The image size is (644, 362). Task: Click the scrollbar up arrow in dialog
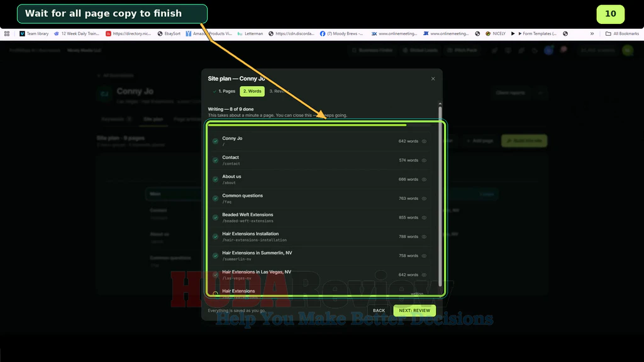(440, 104)
